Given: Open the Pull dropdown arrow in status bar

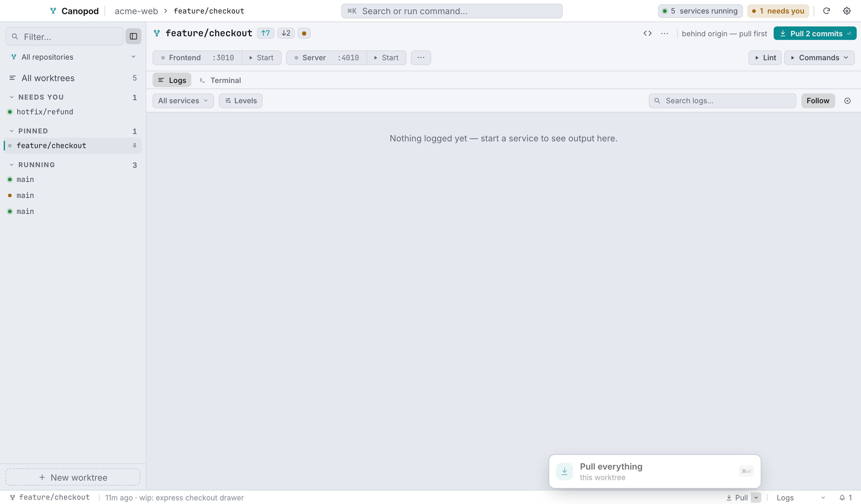Looking at the screenshot, I should tap(756, 498).
